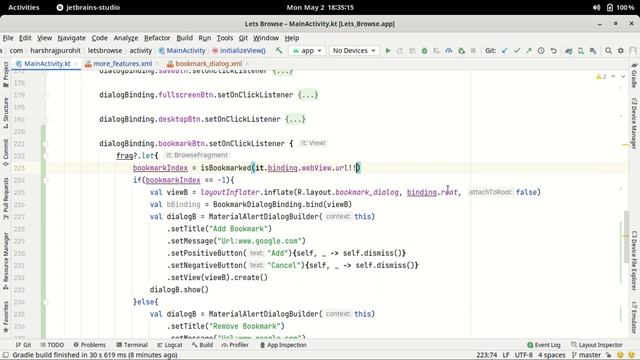
Task: Open the Gradle side panel
Action: (x=634, y=76)
